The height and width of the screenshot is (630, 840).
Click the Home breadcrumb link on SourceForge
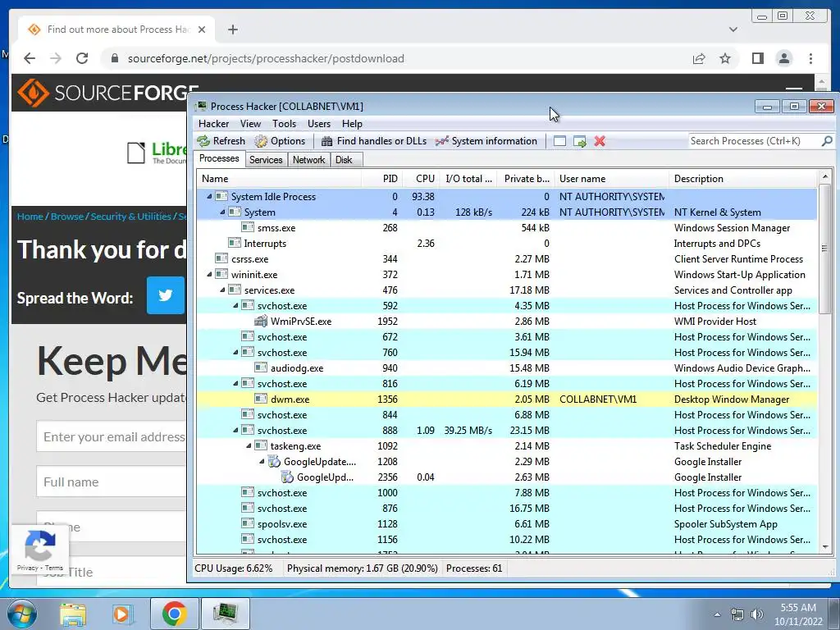pos(30,217)
